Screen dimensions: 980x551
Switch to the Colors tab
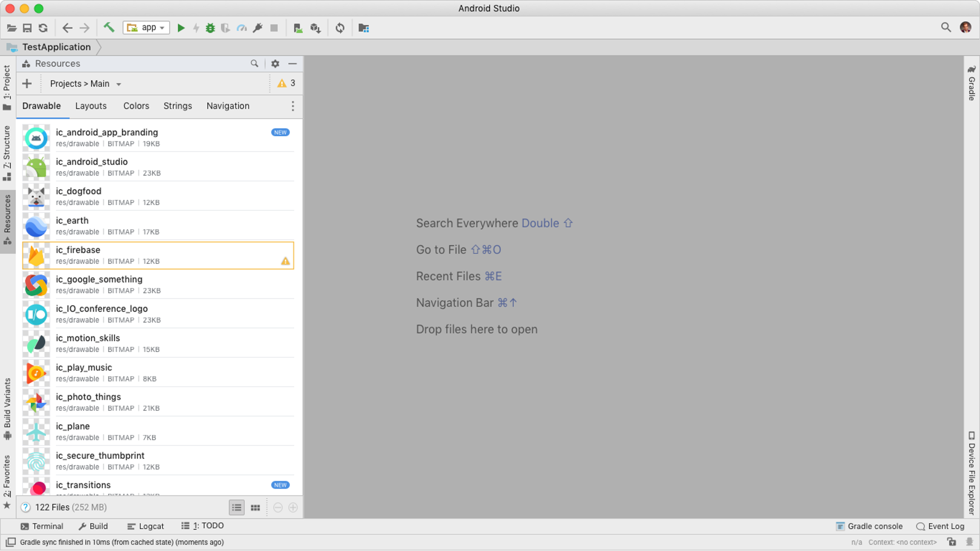tap(136, 106)
